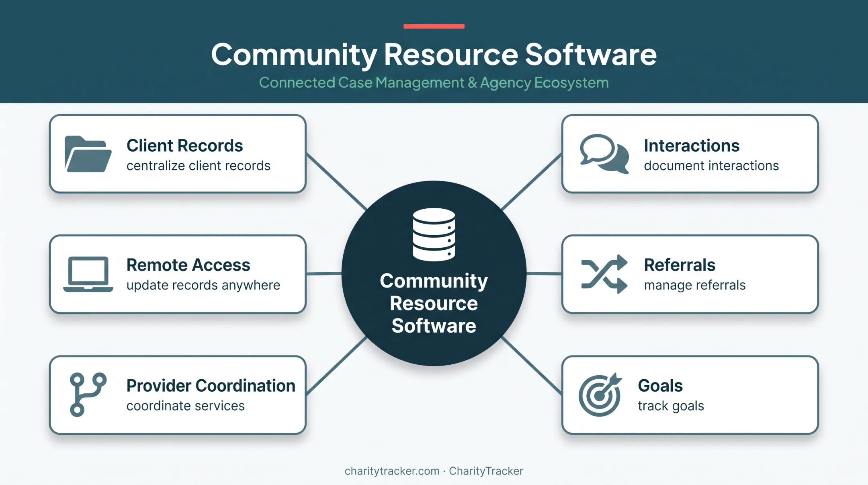Screen dimensions: 868x485
Task: Select the "Client Records" heading
Action: (x=184, y=146)
